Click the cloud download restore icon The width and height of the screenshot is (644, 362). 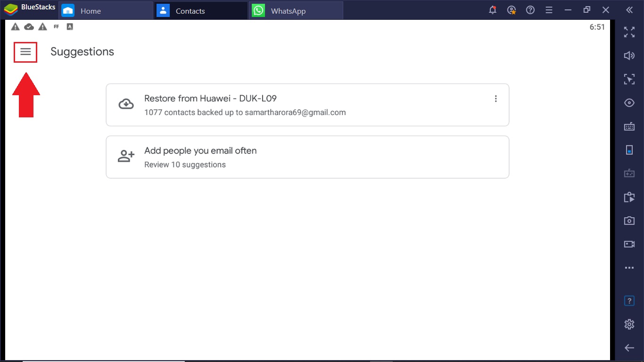[126, 104]
